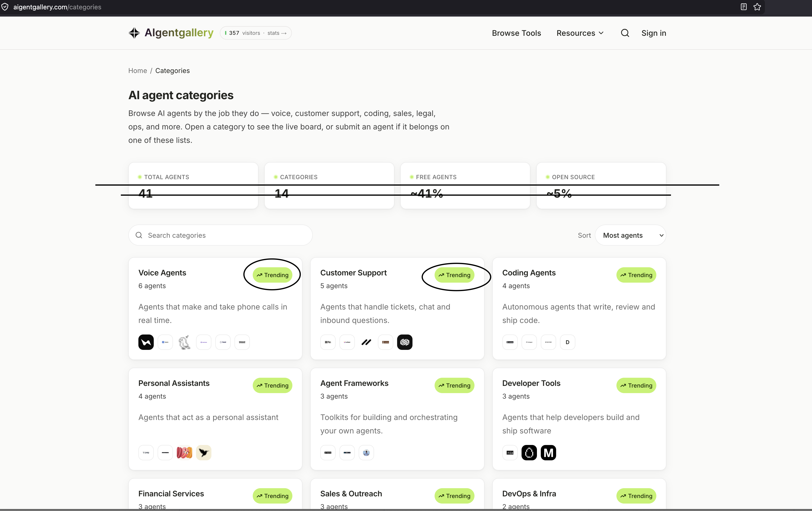
Task: Open the Fin agent logo
Action: click(x=328, y=342)
